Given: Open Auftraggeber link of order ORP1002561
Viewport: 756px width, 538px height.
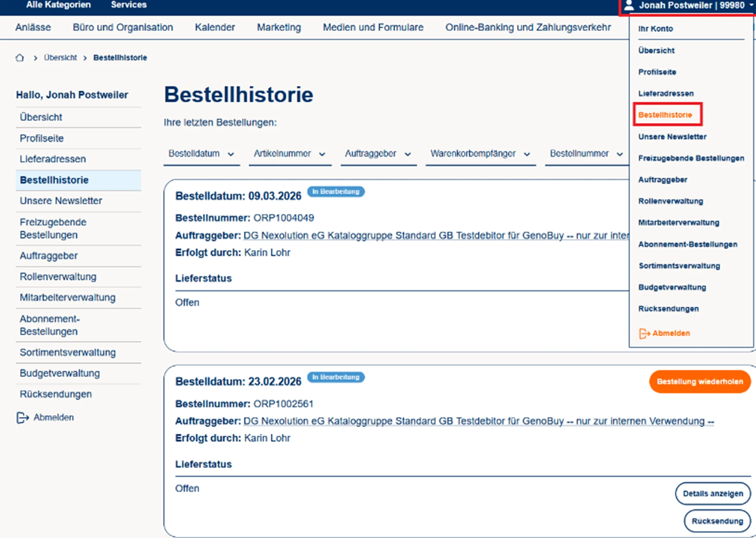Looking at the screenshot, I should click(x=478, y=421).
